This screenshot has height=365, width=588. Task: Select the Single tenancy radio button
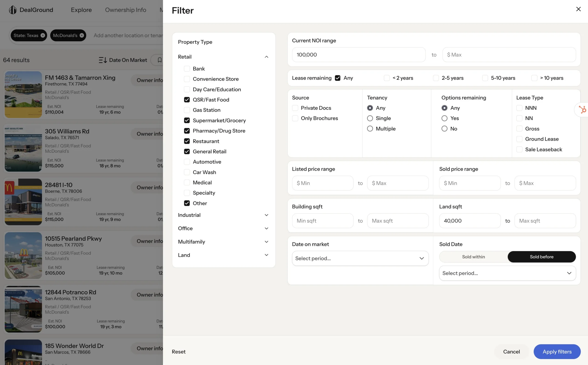click(x=370, y=118)
